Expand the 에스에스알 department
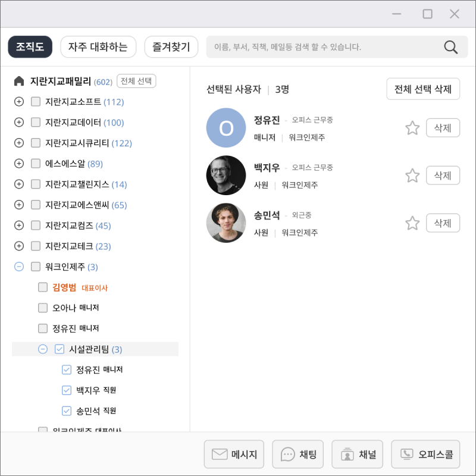 (18, 164)
